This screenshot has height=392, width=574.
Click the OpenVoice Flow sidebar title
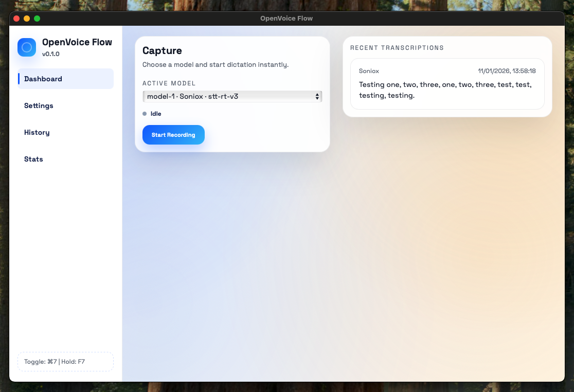tap(77, 42)
